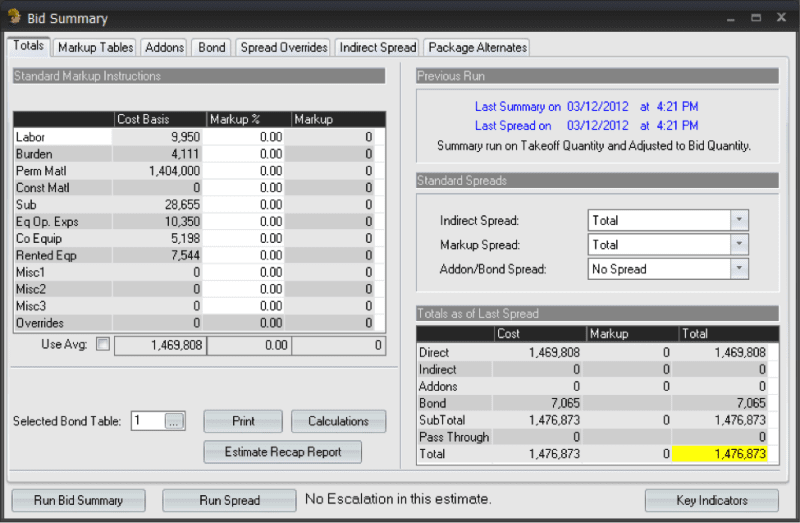Go to the Bond tab
The image size is (800, 523).
(x=212, y=47)
